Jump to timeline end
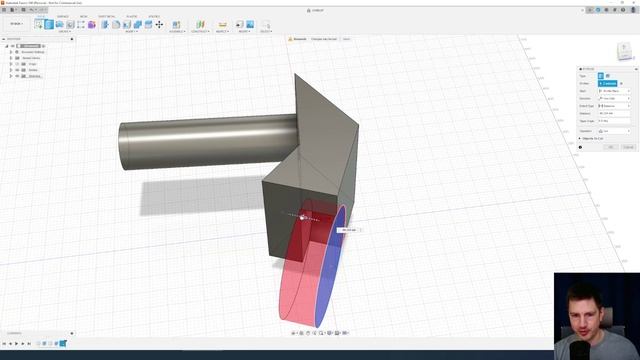This screenshot has width=640, height=360. pyautogui.click(x=29, y=344)
